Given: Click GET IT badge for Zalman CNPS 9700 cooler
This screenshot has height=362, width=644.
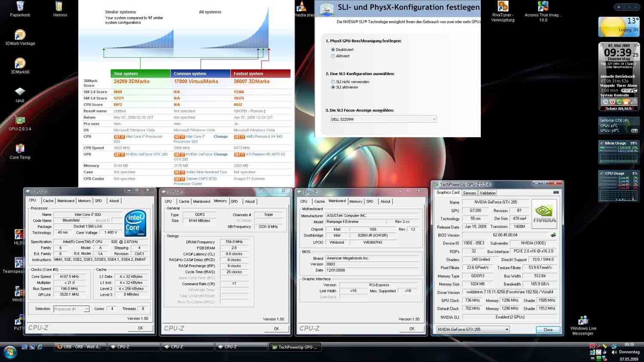Looking at the screenshot, I should 179,179.
